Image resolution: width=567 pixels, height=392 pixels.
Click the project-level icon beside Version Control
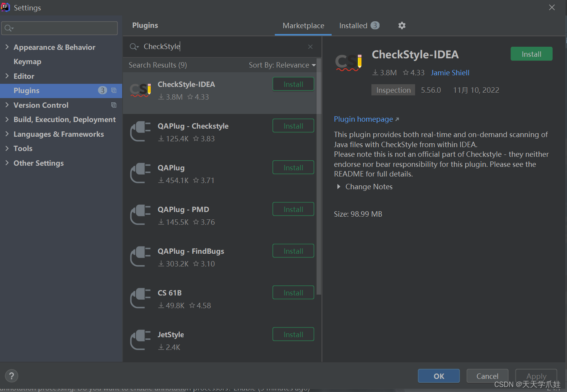click(x=114, y=105)
